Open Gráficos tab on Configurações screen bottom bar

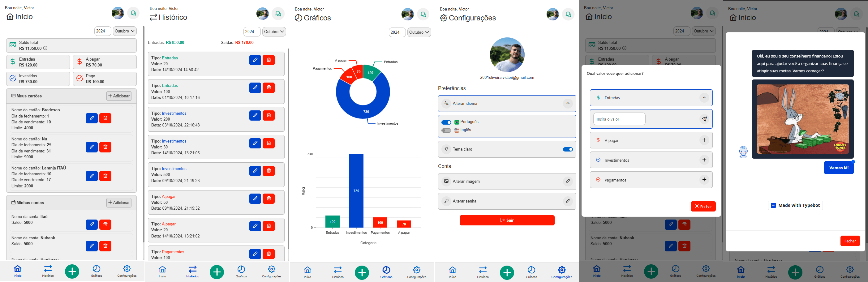tap(531, 272)
